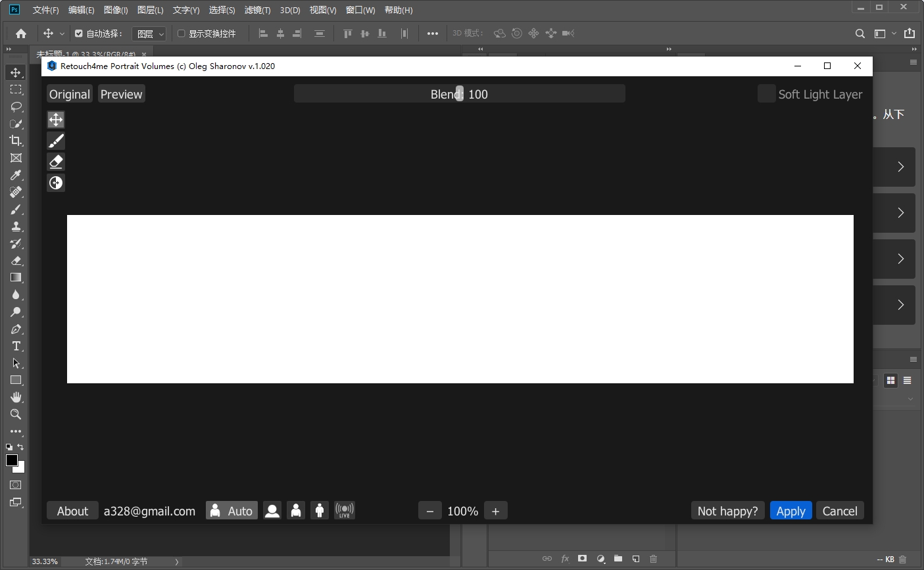Select the plugin's mask brush tool
The height and width of the screenshot is (570, 924).
[56, 140]
